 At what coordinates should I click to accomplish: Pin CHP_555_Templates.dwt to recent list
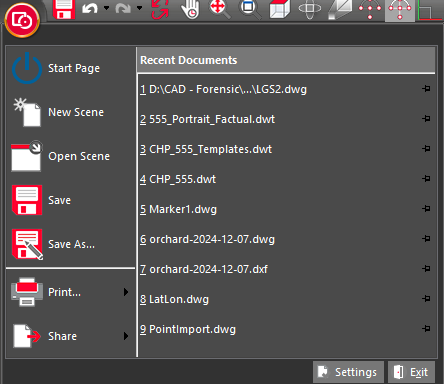[x=426, y=149]
